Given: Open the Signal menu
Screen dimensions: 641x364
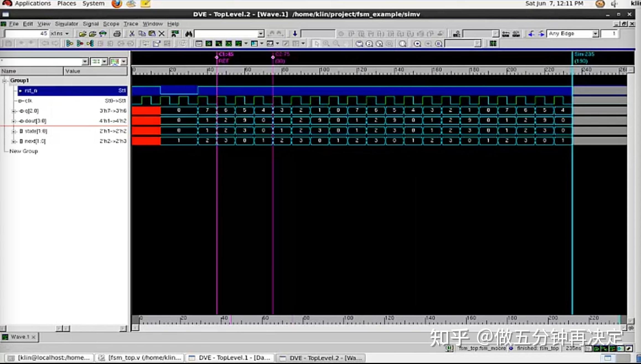Looking at the screenshot, I should click(91, 24).
